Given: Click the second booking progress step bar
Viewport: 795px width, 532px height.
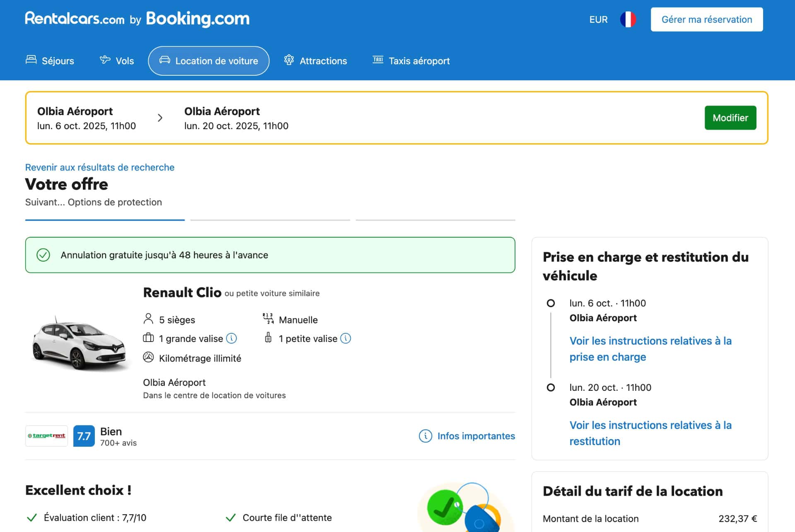Looking at the screenshot, I should click(270, 220).
